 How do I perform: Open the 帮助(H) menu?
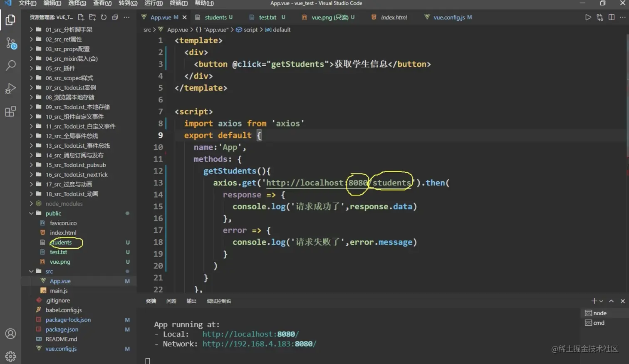(204, 3)
